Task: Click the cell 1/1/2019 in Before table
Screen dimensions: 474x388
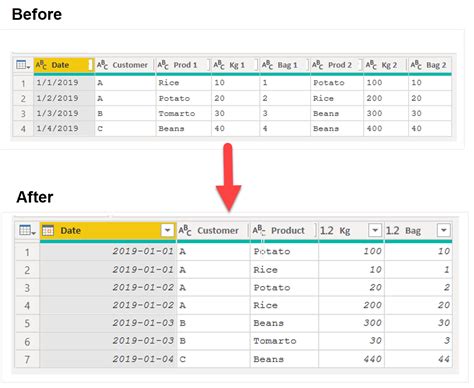Action: coord(64,83)
